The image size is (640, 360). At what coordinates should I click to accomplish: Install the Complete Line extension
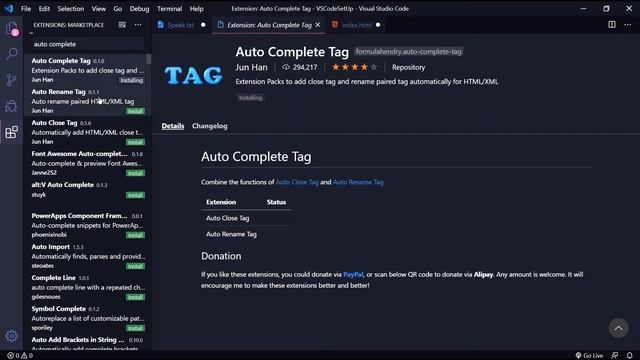pos(135,297)
